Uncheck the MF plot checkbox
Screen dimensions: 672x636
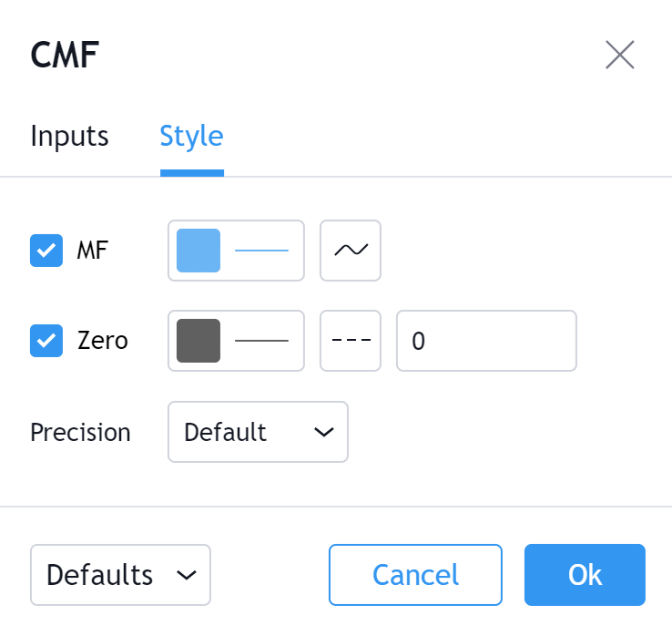coord(46,251)
